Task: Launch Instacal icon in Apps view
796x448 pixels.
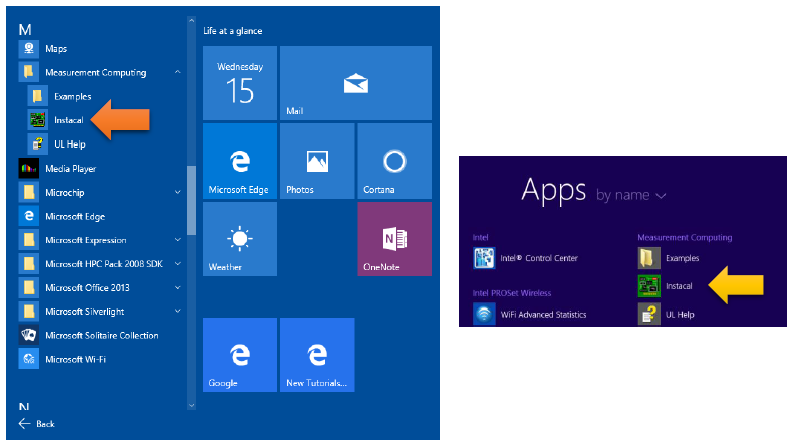Action: 649,286
